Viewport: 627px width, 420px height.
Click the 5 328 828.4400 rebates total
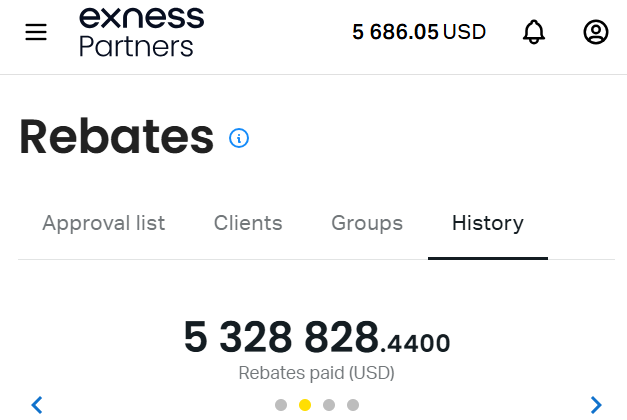[x=317, y=337]
